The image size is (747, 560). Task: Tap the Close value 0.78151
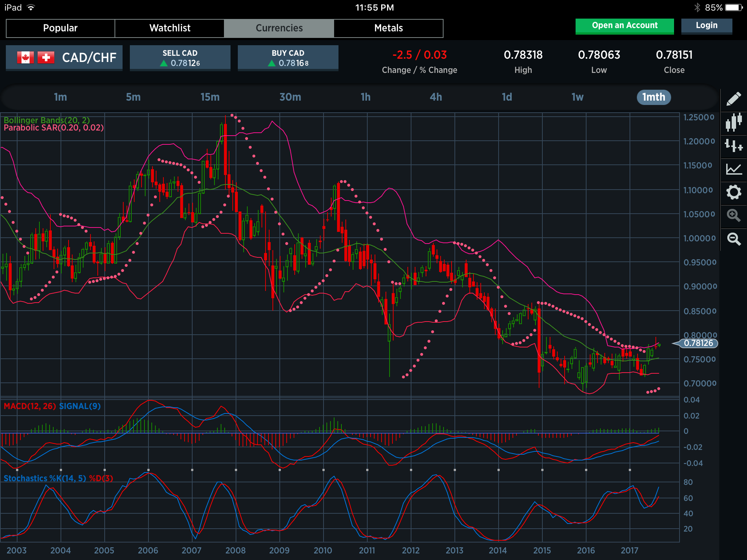(x=674, y=55)
